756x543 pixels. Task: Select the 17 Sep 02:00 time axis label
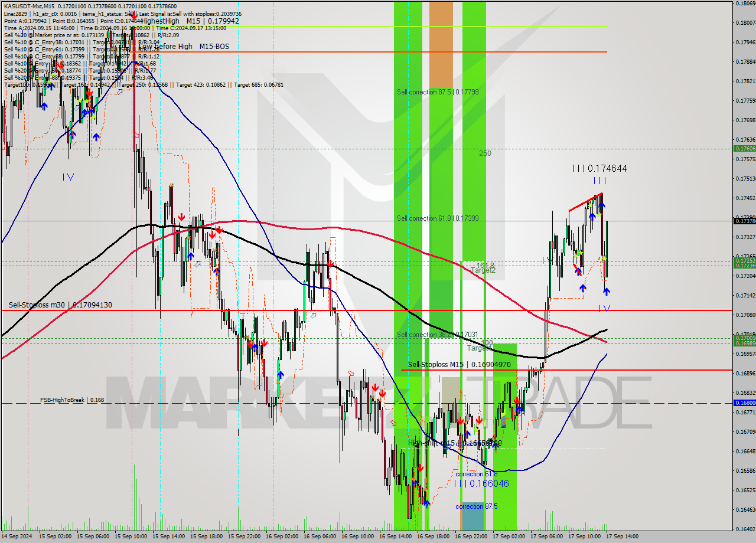[x=510, y=537]
